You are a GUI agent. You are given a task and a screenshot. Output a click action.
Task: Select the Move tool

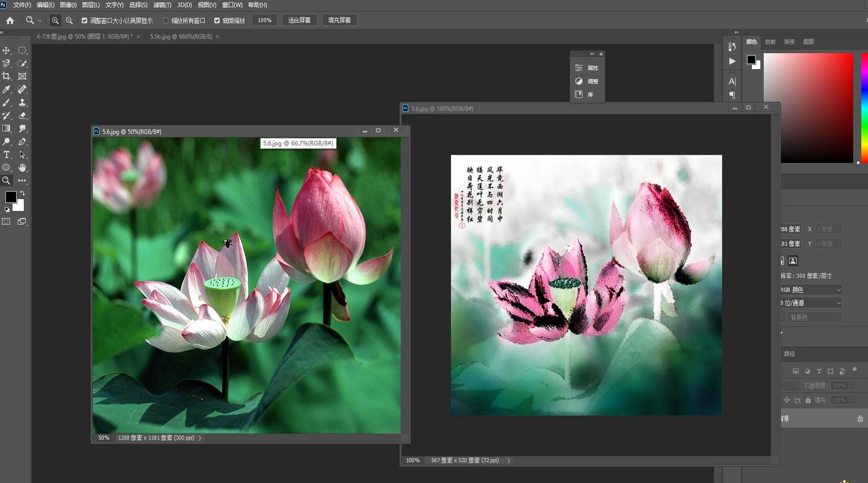point(7,51)
